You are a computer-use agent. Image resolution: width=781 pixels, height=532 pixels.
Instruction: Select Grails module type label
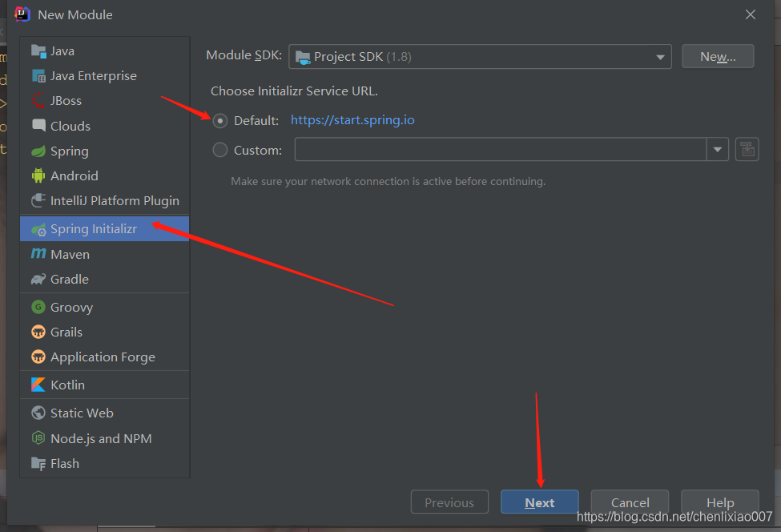66,332
